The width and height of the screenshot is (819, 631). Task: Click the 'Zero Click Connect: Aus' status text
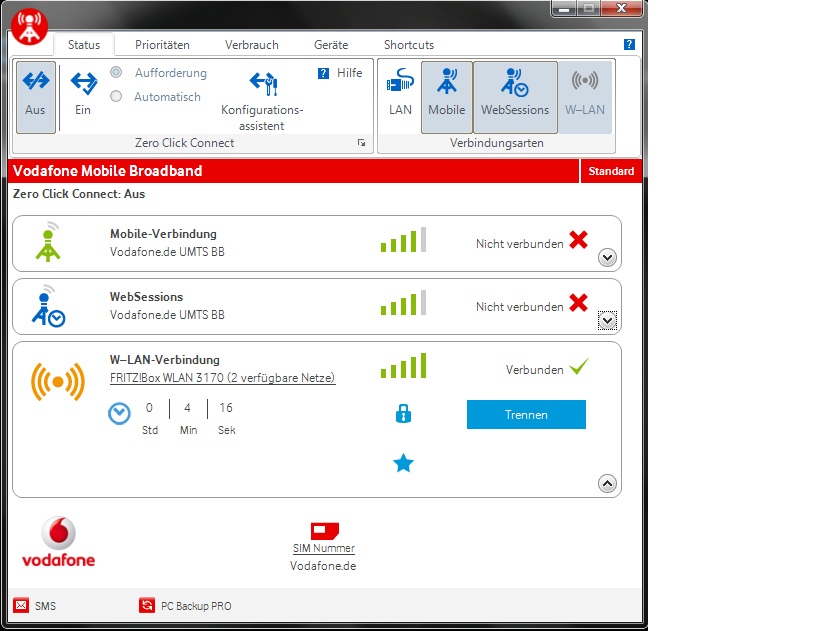(x=79, y=194)
